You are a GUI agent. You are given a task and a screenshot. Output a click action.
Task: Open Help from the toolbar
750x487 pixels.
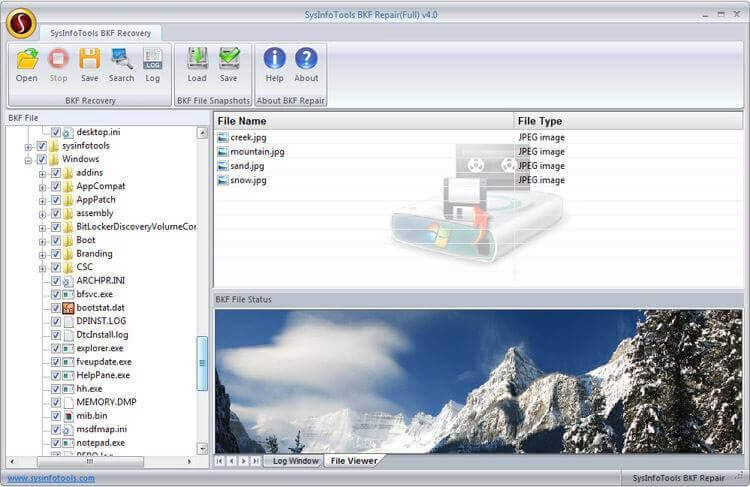pos(274,63)
